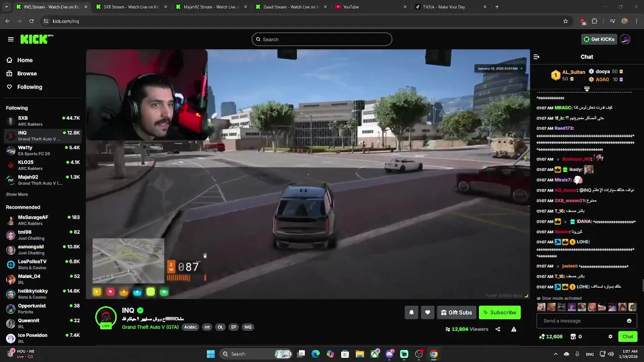644x362 pixels.
Task: Open File Explorer from taskbar
Action: [x=360, y=354]
